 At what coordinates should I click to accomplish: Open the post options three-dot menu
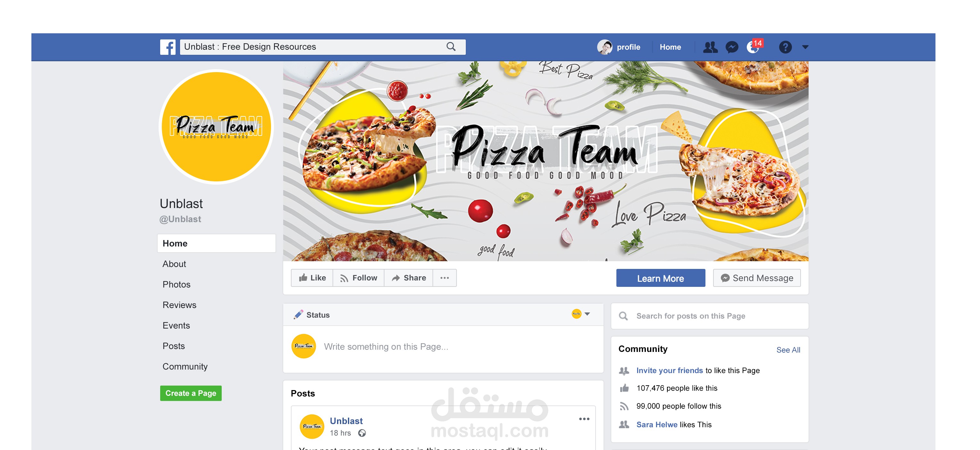[x=584, y=419]
